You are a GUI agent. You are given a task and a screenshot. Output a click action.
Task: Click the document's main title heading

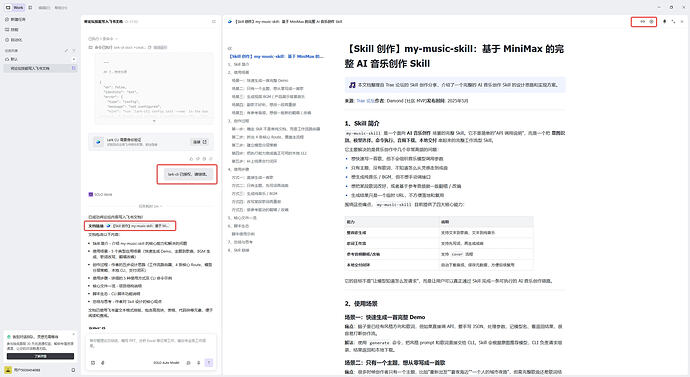454,56
